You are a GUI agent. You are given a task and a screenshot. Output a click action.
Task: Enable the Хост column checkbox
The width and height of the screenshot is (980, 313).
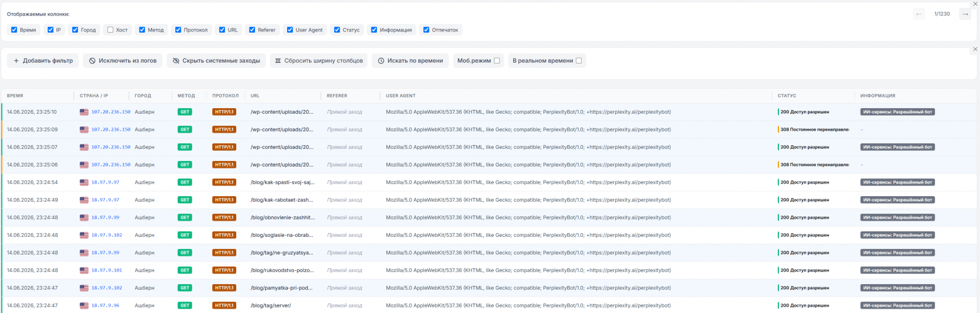tap(111, 30)
